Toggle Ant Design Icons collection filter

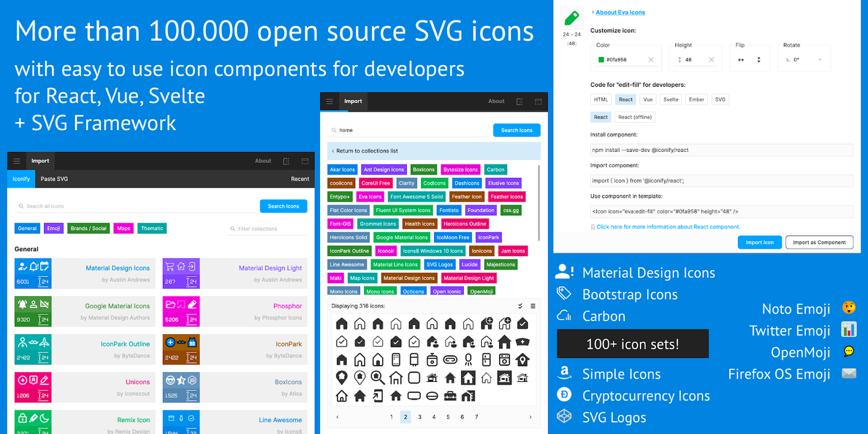384,169
